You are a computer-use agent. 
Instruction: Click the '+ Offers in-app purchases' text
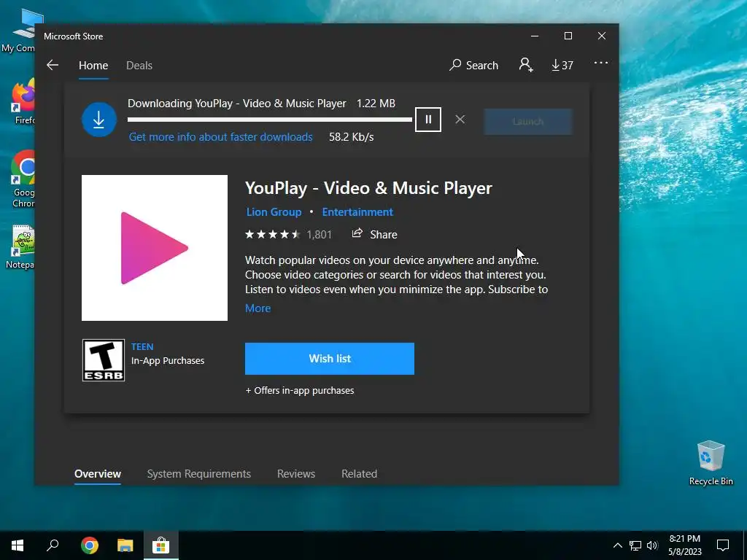(x=300, y=391)
